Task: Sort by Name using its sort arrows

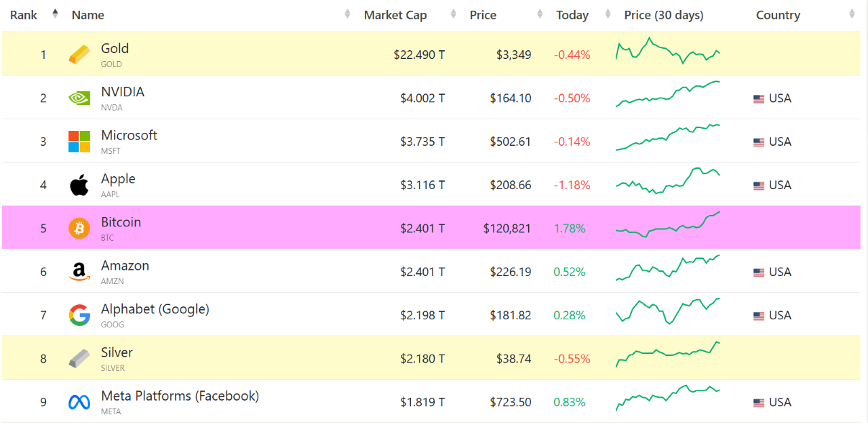Action: [x=347, y=14]
